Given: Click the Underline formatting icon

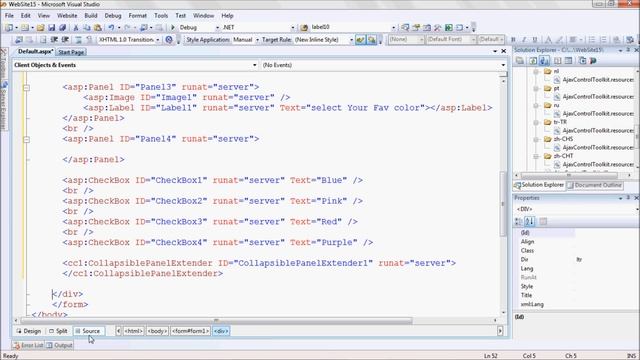Looking at the screenshot, I should (x=535, y=40).
